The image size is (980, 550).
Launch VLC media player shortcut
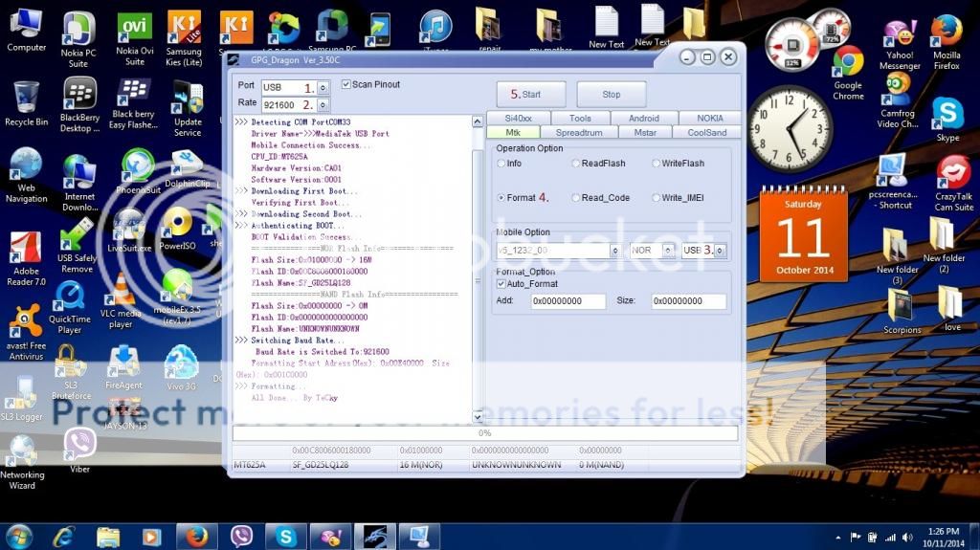121,293
